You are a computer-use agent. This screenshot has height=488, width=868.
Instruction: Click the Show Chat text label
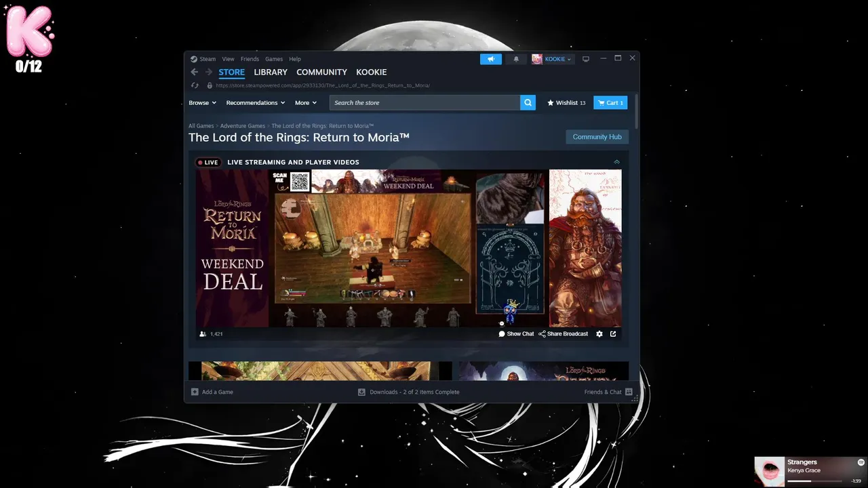[520, 334]
